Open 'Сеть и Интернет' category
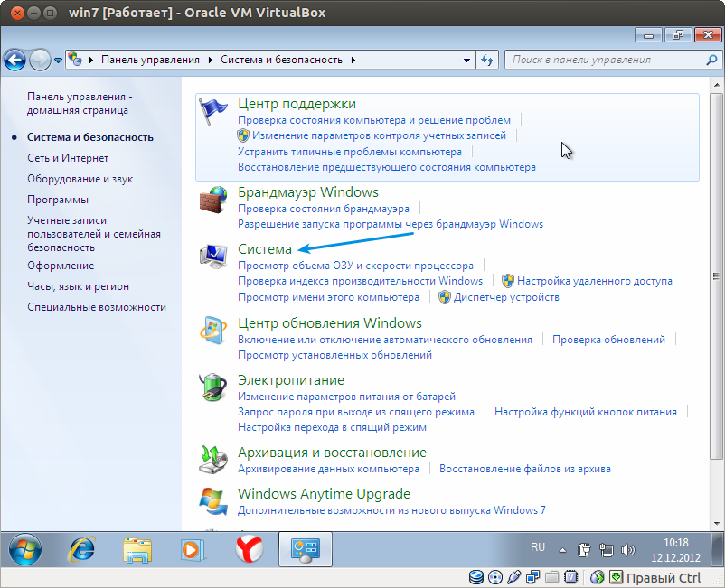The width and height of the screenshot is (725, 588). pyautogui.click(x=68, y=158)
